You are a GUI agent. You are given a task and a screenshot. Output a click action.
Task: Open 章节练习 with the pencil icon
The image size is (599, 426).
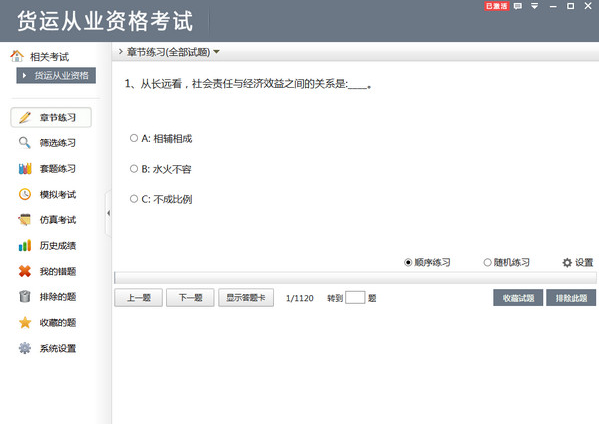pyautogui.click(x=51, y=117)
